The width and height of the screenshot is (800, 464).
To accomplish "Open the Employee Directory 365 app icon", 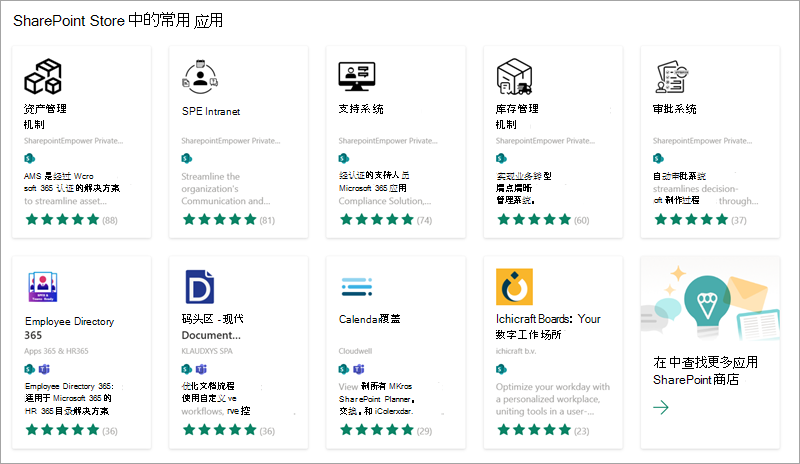I will [43, 286].
